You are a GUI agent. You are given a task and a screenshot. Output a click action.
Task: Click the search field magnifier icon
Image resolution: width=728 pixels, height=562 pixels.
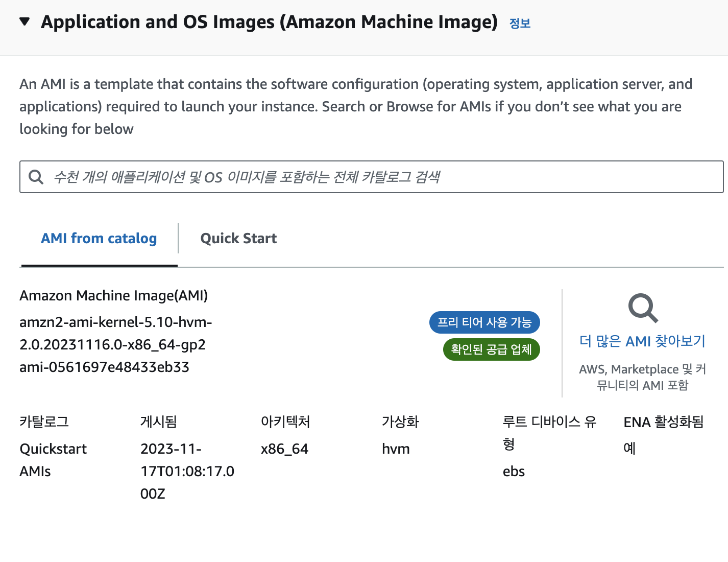coord(36,177)
